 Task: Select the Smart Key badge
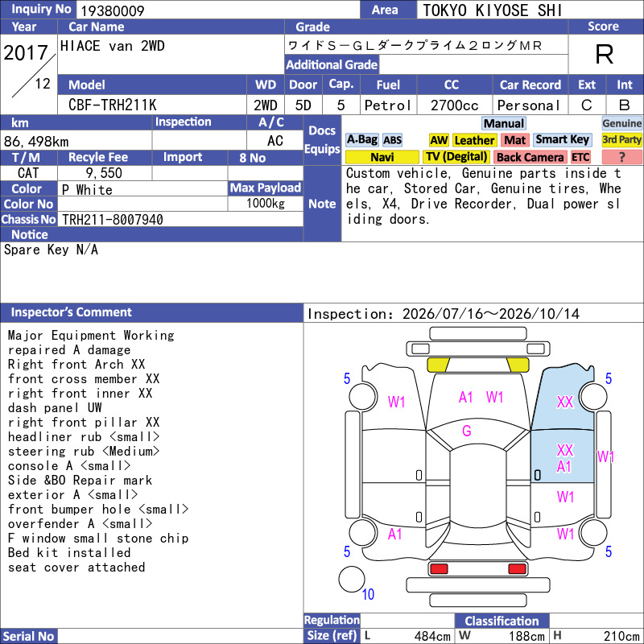pos(562,140)
